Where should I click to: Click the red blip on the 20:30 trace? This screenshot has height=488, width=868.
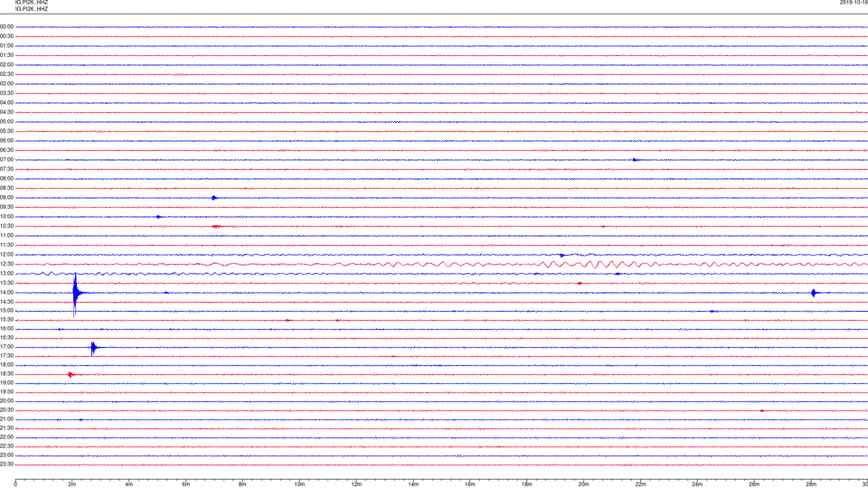point(762,410)
